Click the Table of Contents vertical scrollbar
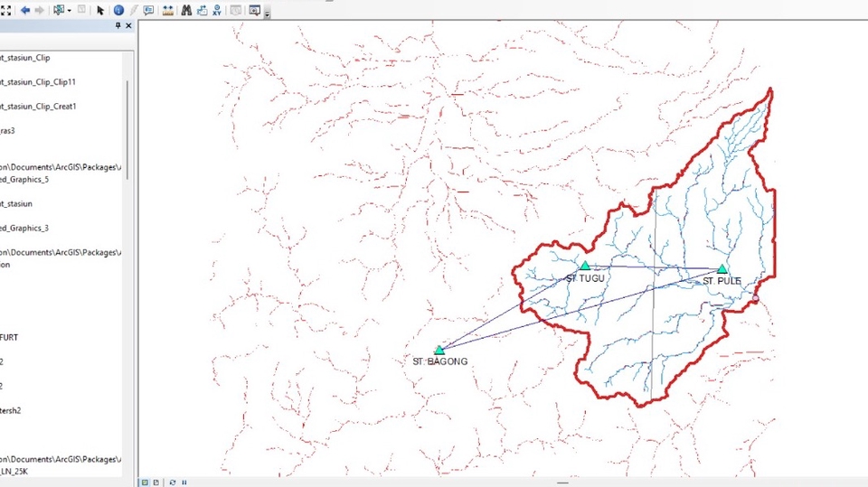This screenshot has width=868, height=487. pyautogui.click(x=127, y=130)
